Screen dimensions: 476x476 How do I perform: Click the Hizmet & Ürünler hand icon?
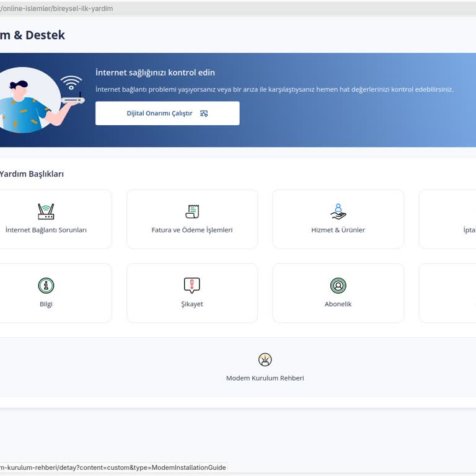(338, 211)
